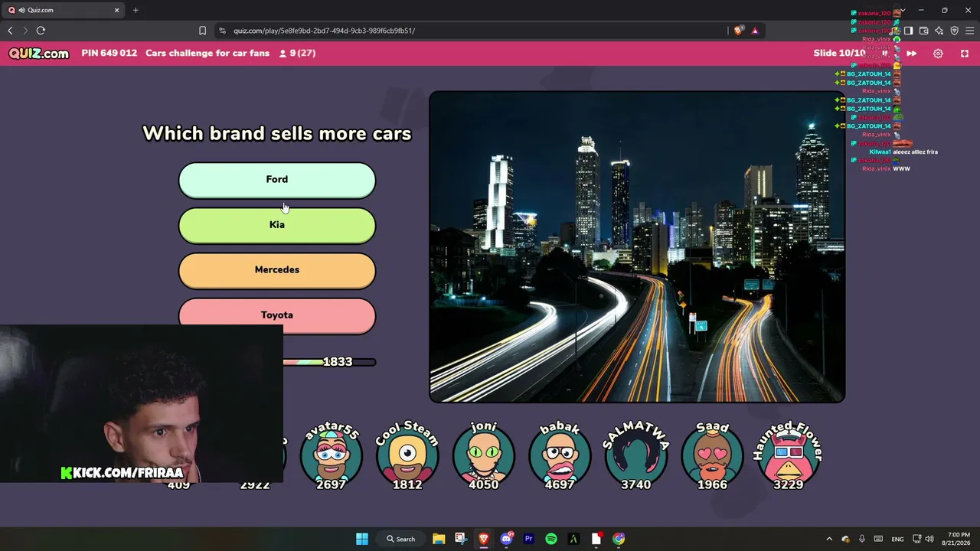Open Spotify from the taskbar
The width and height of the screenshot is (980, 551).
click(551, 539)
